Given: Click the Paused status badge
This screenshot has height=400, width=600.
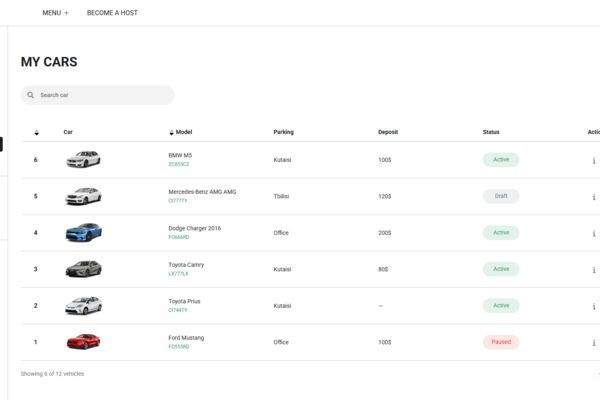Looking at the screenshot, I should 501,342.
